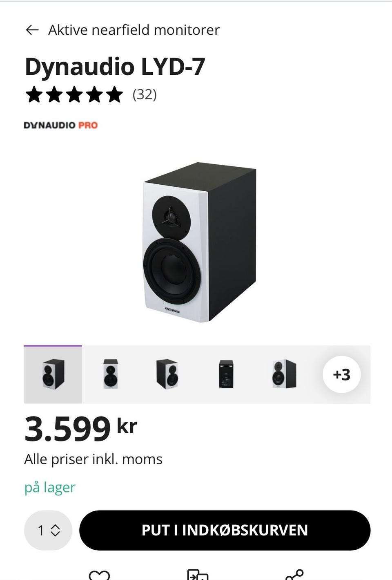
Task: Select the rear-panel speaker thumbnail
Action: click(x=226, y=374)
